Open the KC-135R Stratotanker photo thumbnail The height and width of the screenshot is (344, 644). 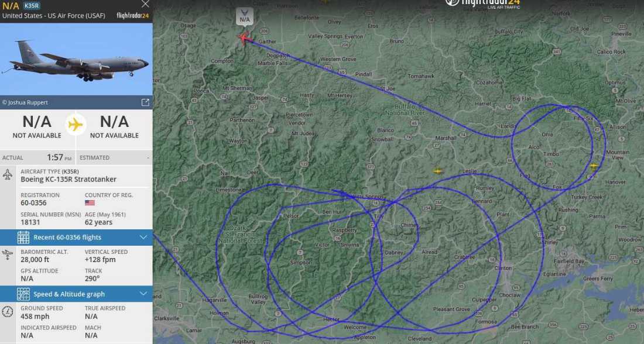pos(76,59)
